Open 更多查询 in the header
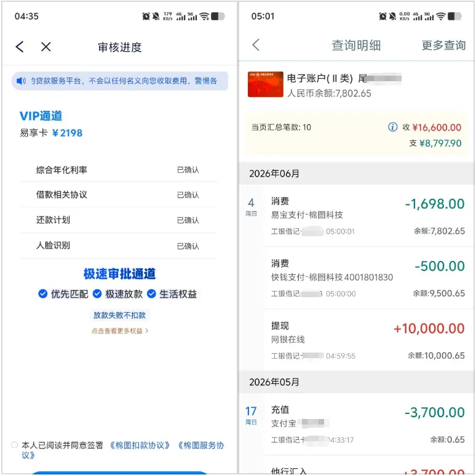This screenshot has height=475, width=476. tap(443, 46)
